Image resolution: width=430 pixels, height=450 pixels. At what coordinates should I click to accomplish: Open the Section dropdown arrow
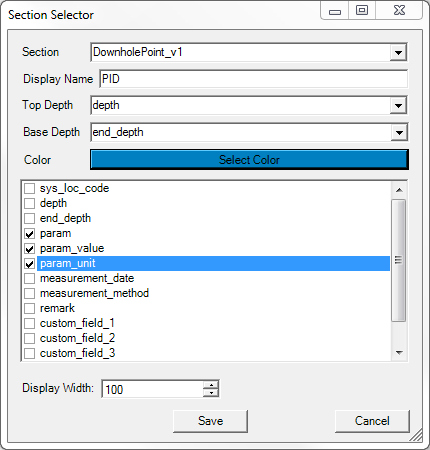tap(398, 52)
